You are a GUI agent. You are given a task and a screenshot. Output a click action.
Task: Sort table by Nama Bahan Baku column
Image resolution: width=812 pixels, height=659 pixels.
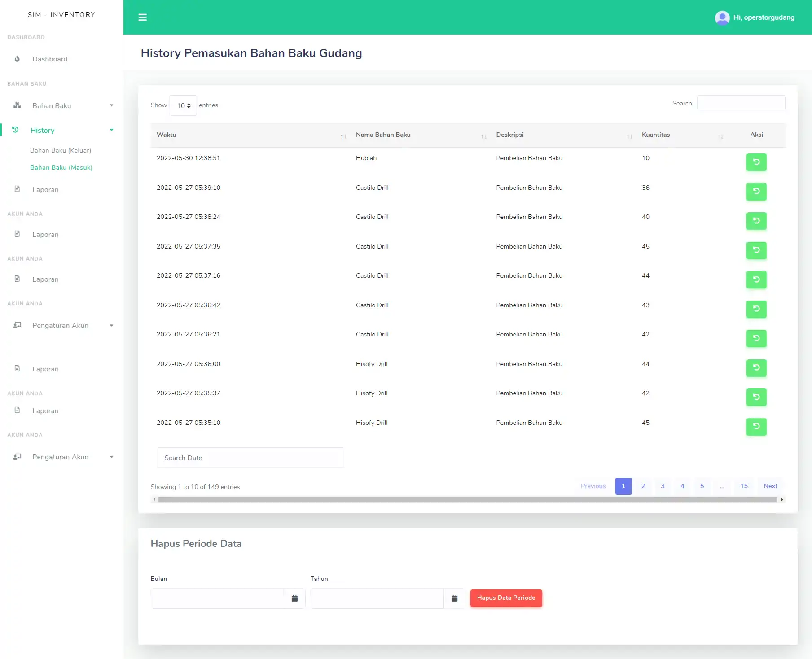pos(420,135)
